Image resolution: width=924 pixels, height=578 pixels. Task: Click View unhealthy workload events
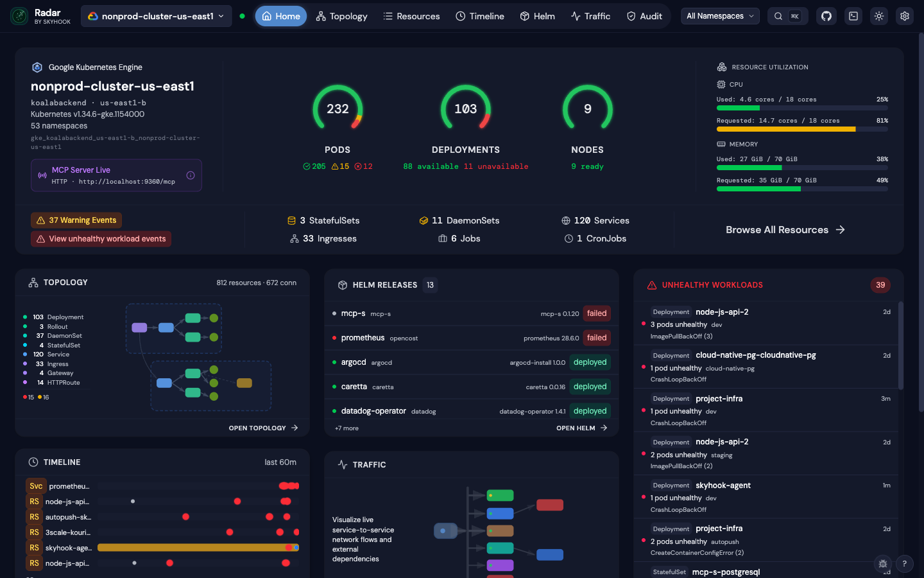tap(101, 239)
